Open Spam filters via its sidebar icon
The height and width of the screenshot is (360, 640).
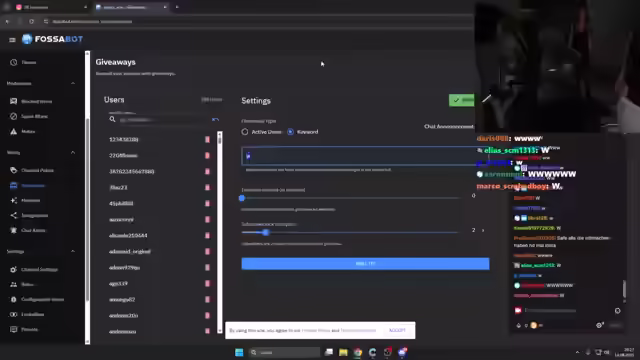tap(13, 116)
